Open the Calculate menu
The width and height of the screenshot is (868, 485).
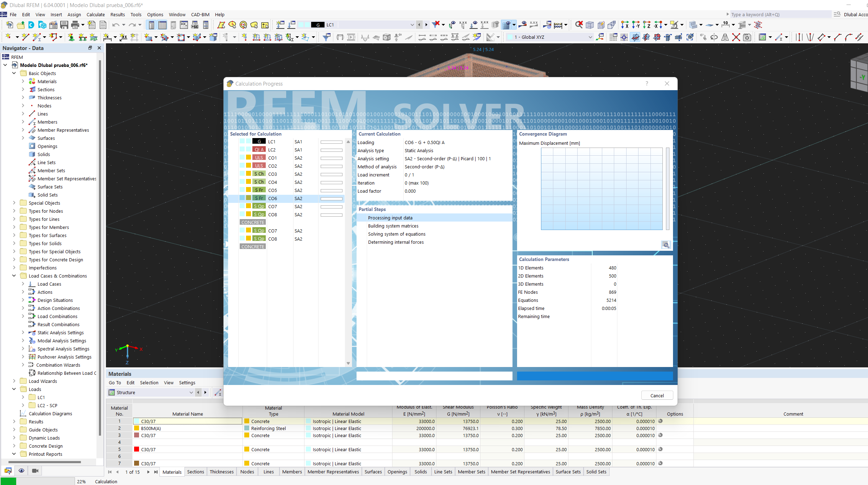[x=96, y=14]
